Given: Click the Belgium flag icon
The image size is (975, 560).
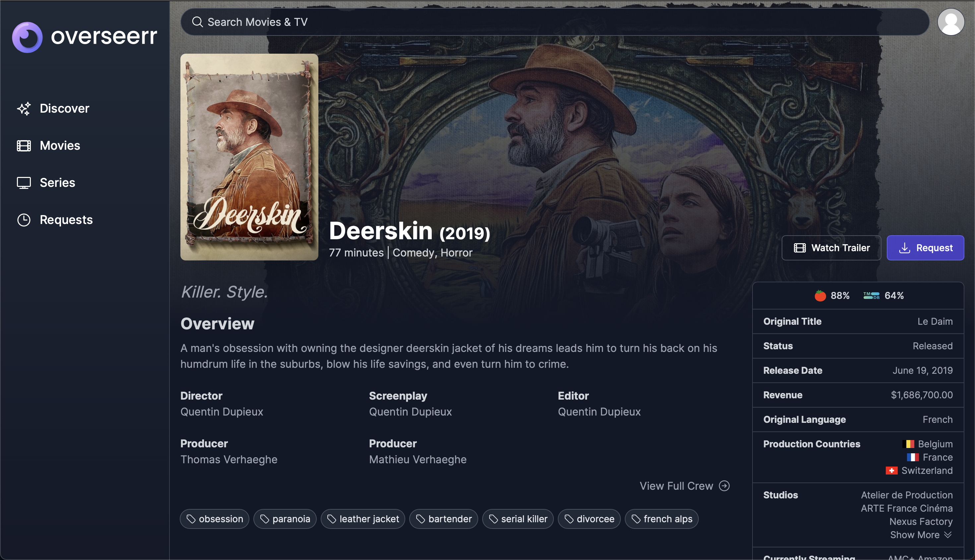Looking at the screenshot, I should coord(908,444).
